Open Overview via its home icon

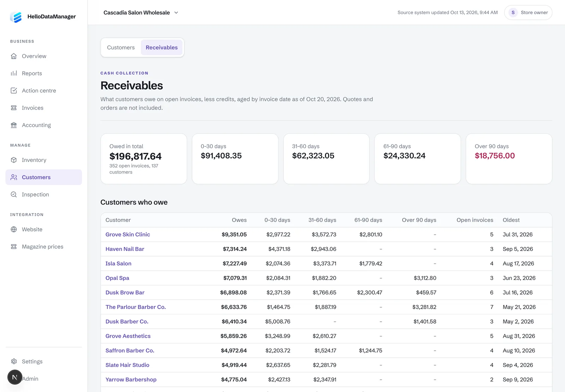click(x=14, y=56)
